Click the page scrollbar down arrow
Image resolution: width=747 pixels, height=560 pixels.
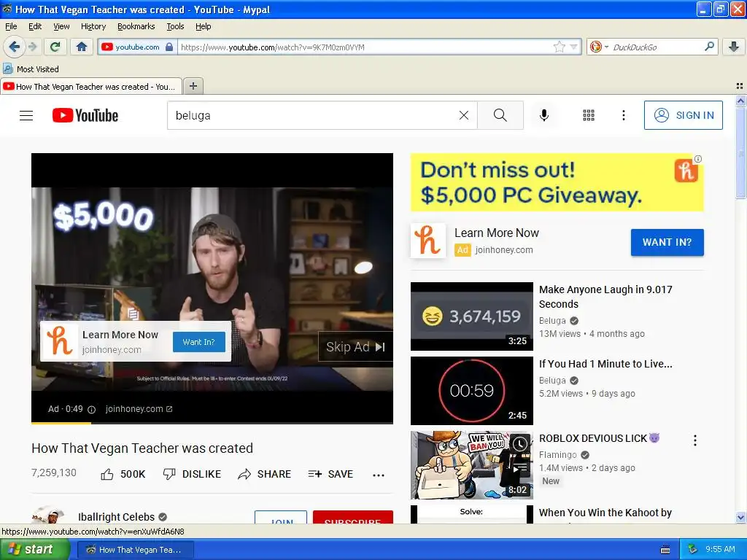pyautogui.click(x=740, y=517)
